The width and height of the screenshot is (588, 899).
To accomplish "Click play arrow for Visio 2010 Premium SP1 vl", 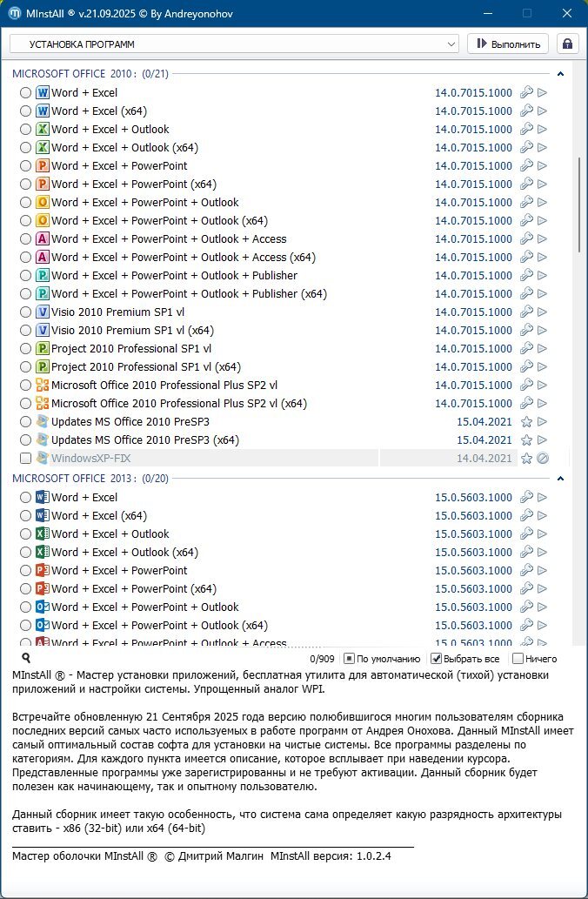I will 543,312.
